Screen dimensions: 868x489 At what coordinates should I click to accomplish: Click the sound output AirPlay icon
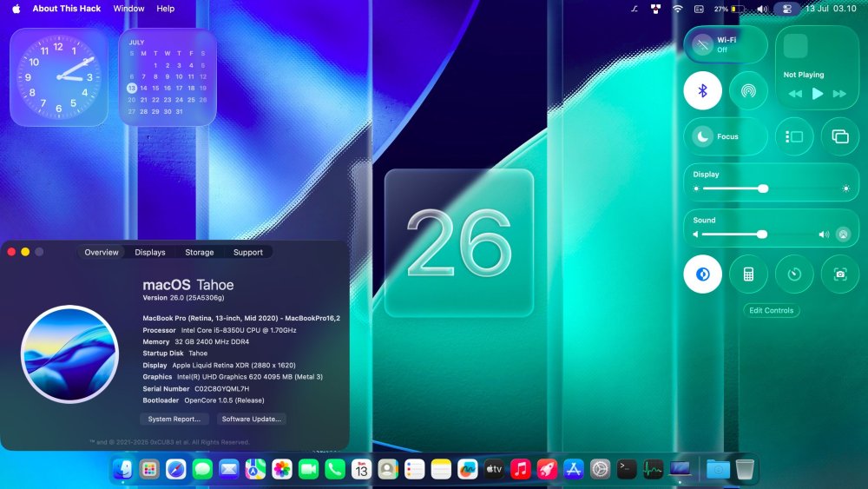(843, 235)
